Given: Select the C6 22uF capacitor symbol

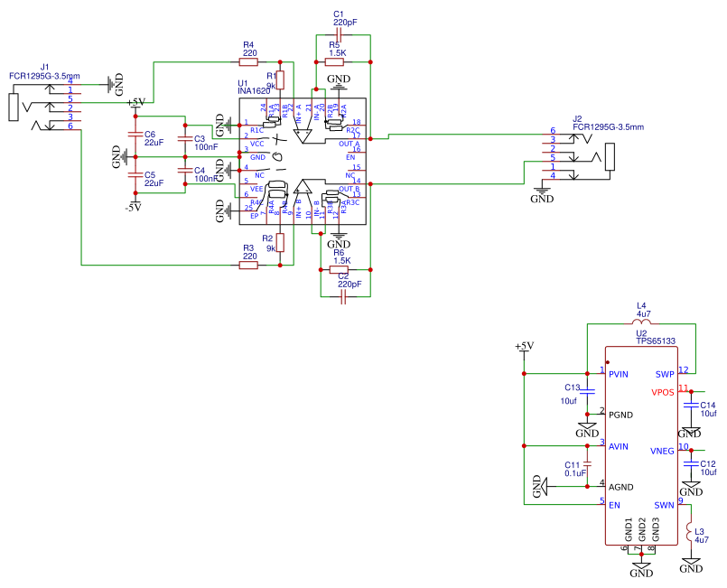Looking at the screenshot, I should coord(135,134).
